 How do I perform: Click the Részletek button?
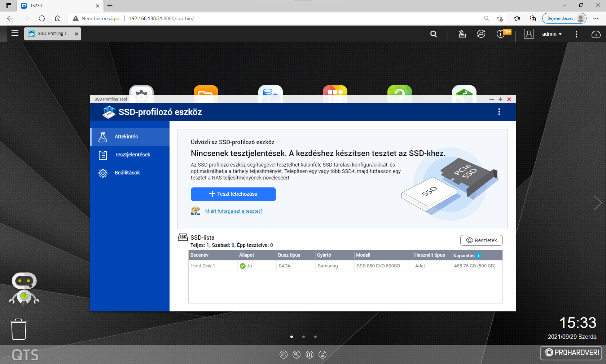point(481,240)
